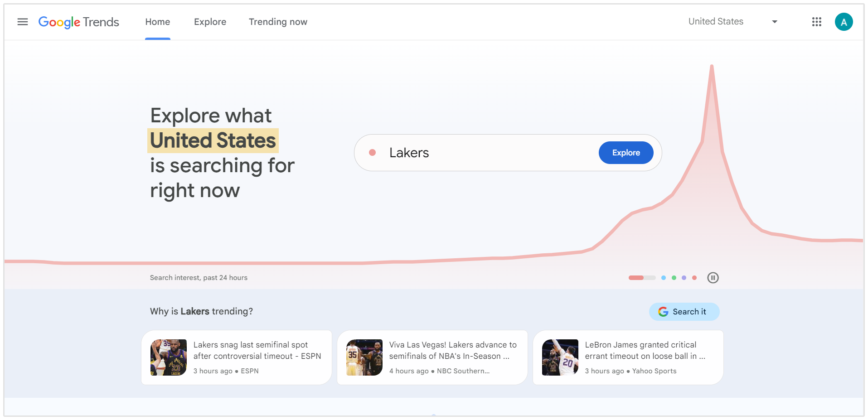Pause the trending carousel animation
This screenshot has height=420, width=868.
713,278
